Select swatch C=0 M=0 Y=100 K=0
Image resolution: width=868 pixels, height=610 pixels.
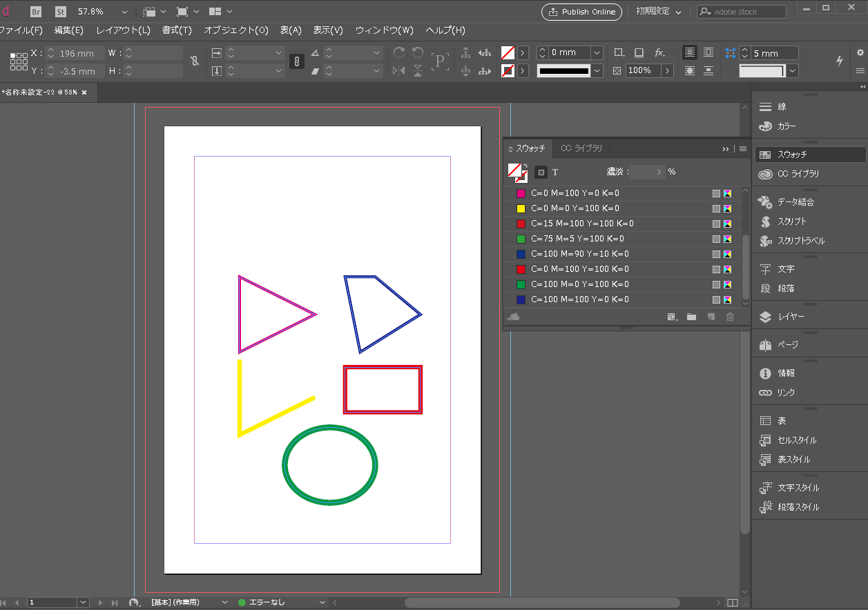coord(623,208)
